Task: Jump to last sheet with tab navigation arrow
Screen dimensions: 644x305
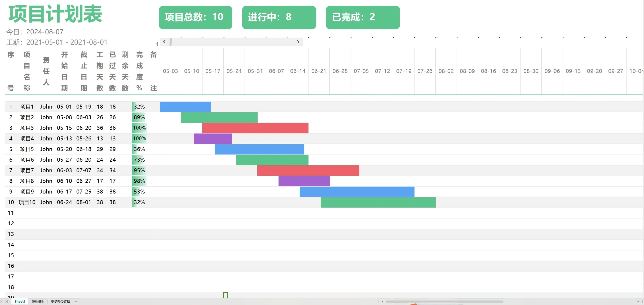Action: pos(7,302)
